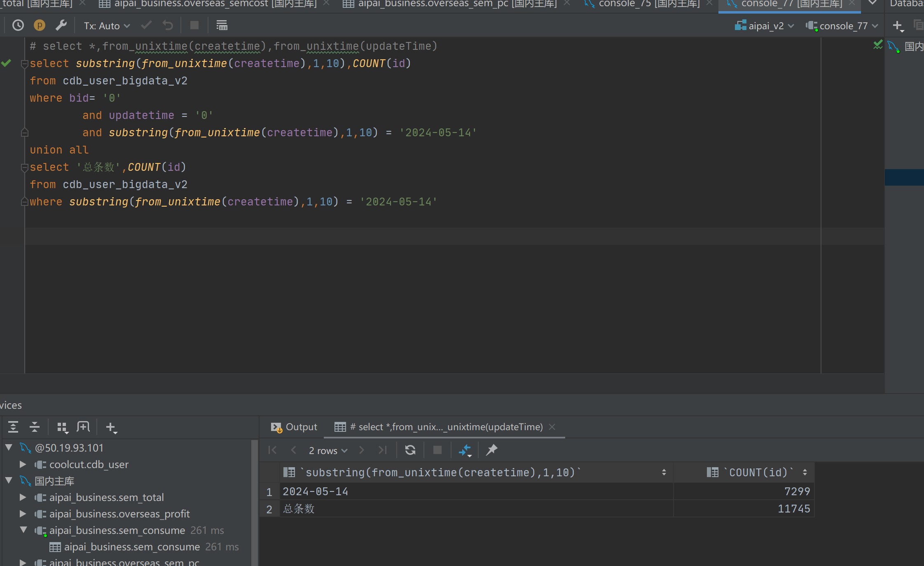Screen dimensions: 924x566
Task: Open console_77 session selector dropdown
Action: pyautogui.click(x=842, y=26)
